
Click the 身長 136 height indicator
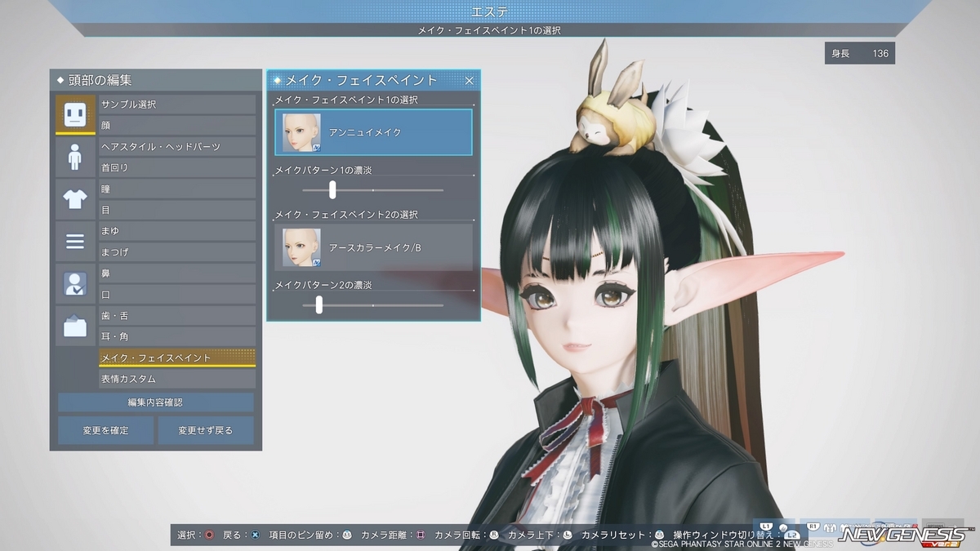coord(860,53)
